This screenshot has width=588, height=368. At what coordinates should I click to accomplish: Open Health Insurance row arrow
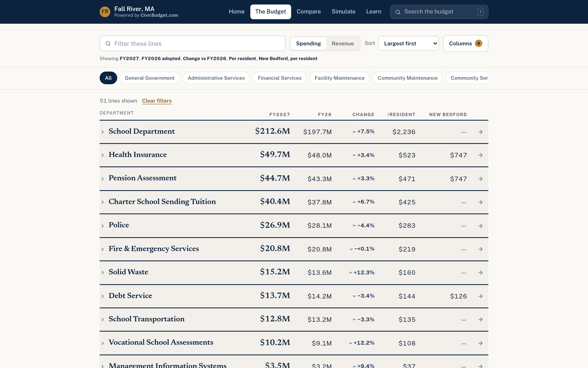coord(480,155)
